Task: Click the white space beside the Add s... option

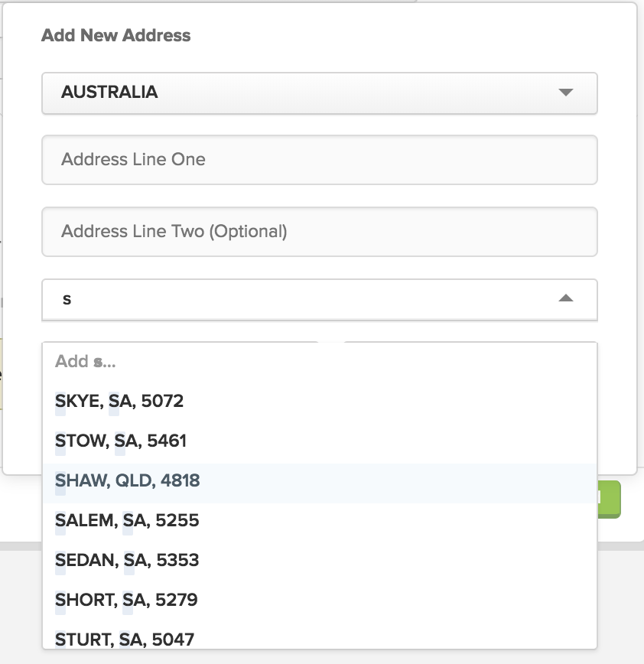Action: (356, 361)
